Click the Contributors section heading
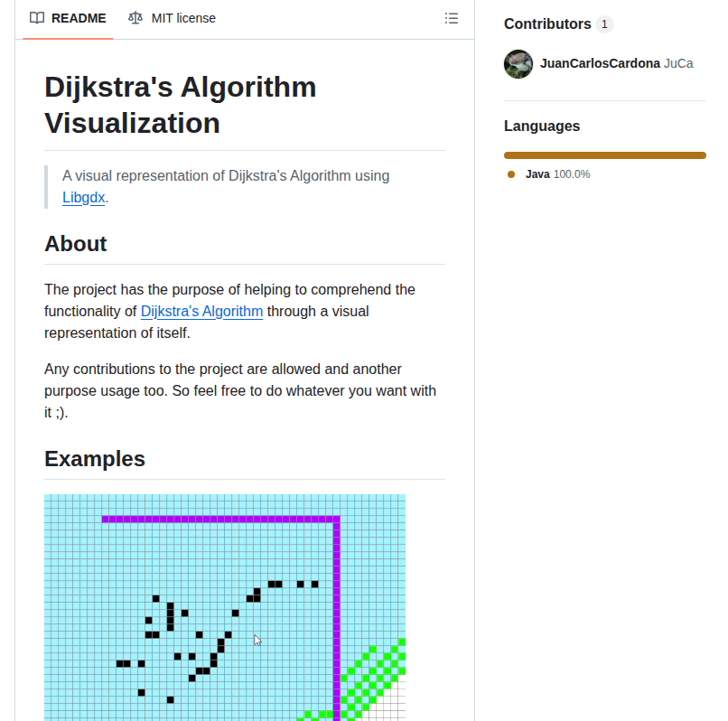Screen dimensions: 728x721 546,23
